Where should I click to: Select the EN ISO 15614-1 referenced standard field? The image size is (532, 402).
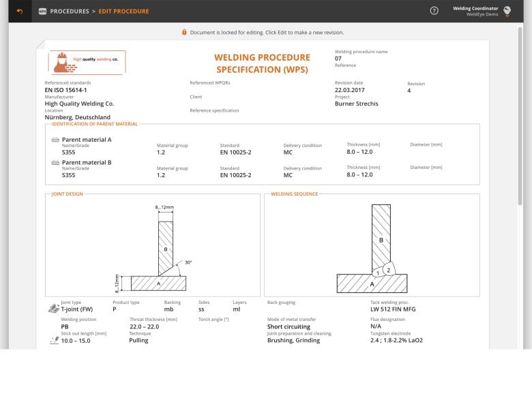pyautogui.click(x=66, y=90)
